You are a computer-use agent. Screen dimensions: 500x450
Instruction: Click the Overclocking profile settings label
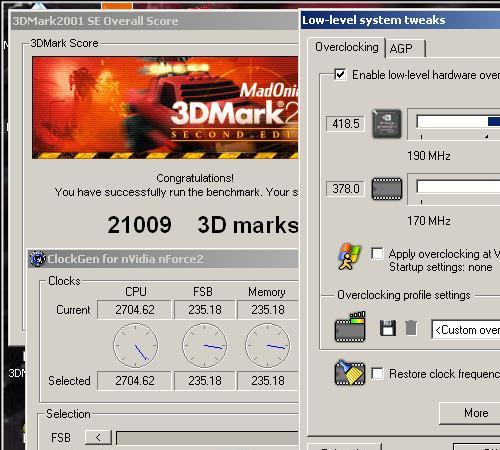point(404,295)
